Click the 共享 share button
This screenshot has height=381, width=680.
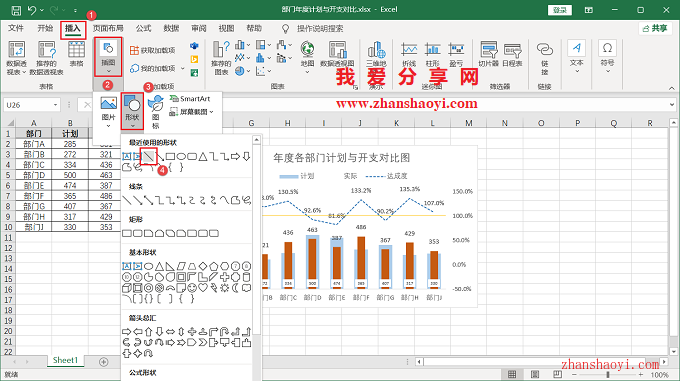(655, 28)
